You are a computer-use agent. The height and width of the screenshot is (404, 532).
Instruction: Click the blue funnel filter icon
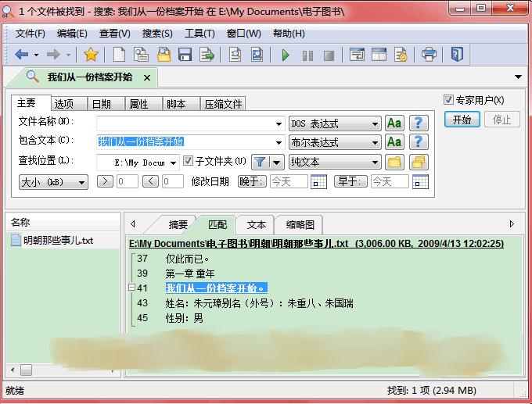[x=260, y=162]
